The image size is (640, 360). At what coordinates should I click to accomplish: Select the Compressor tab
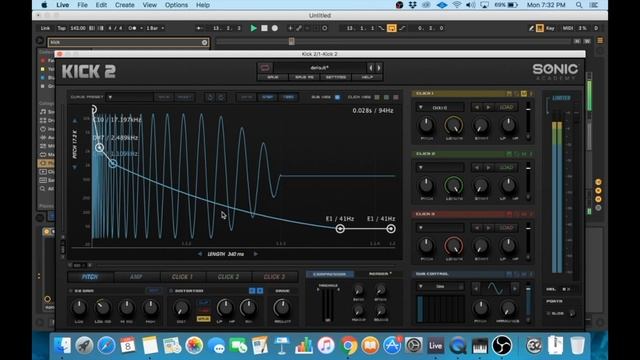pos(329,274)
